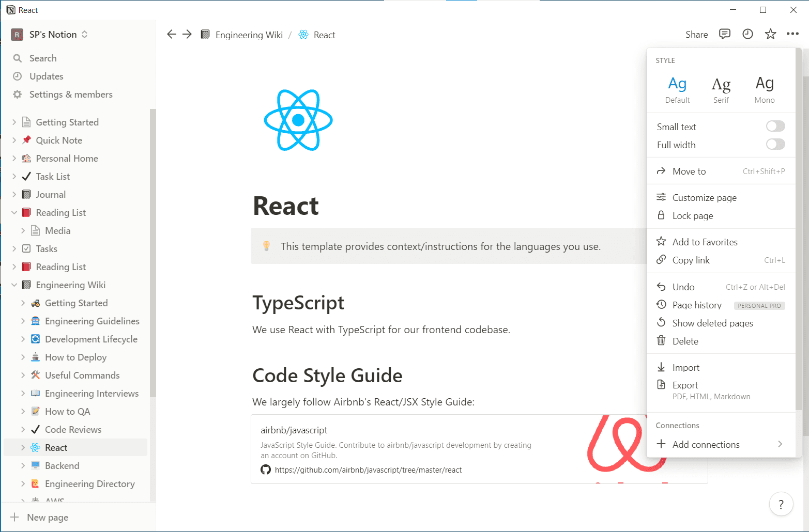Open Page history in the menu

point(721,305)
